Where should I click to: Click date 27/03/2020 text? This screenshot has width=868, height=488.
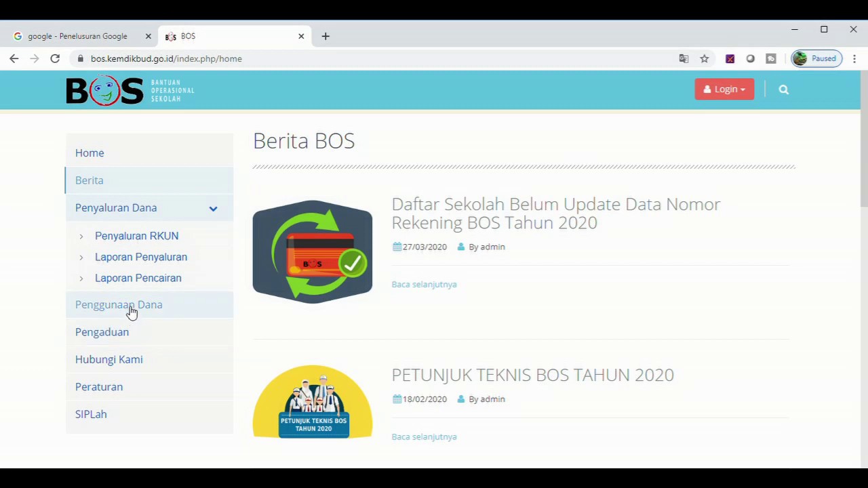click(x=425, y=247)
